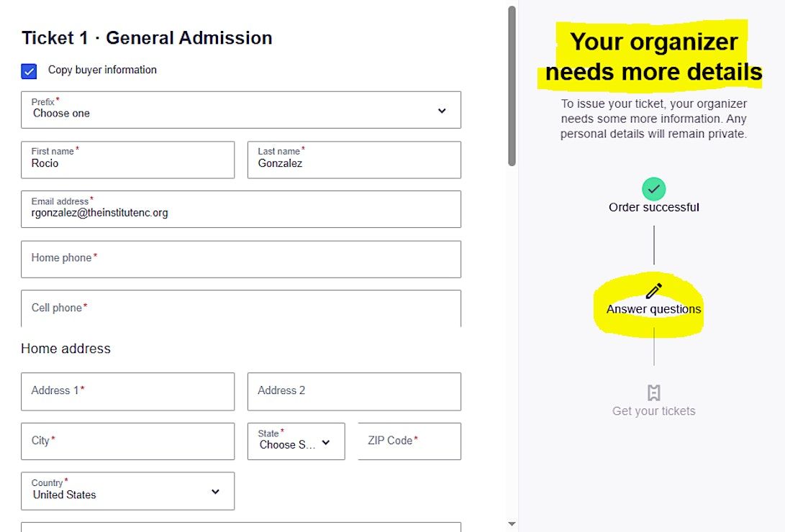The width and height of the screenshot is (785, 532).
Task: Uncheck Copy buyer information checkbox
Action: (29, 71)
